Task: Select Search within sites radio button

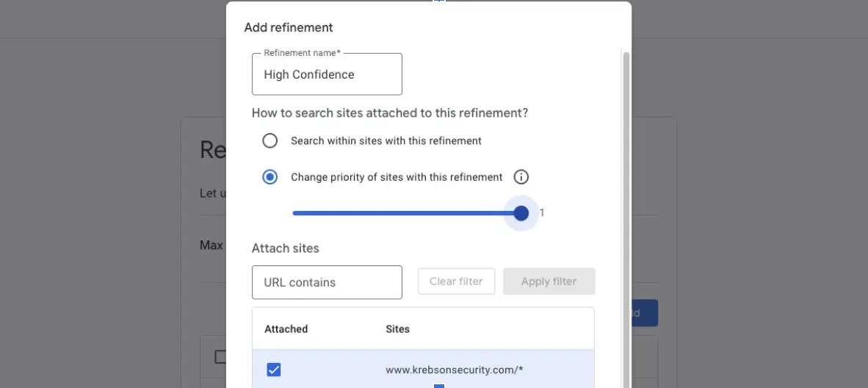Action: (x=270, y=141)
